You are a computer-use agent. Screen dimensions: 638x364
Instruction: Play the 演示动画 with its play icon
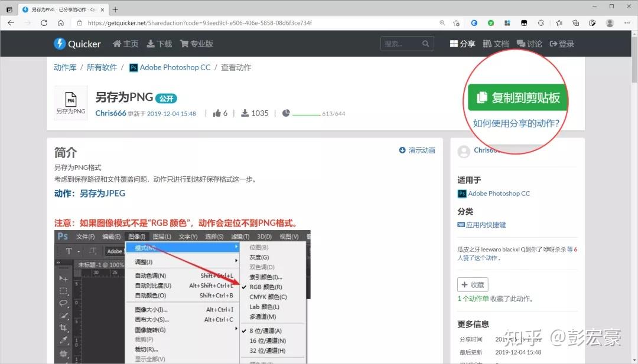click(402, 150)
